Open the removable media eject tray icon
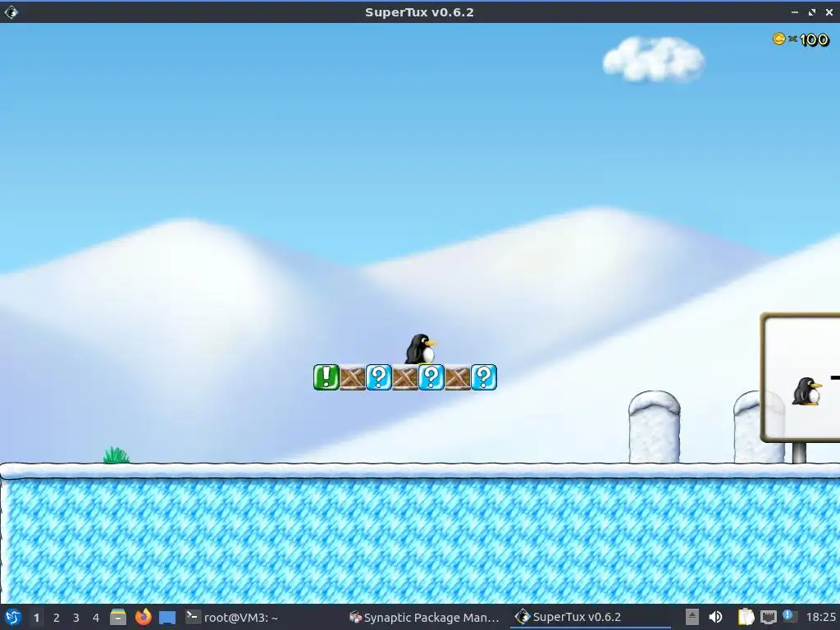The height and width of the screenshot is (630, 840). coord(692,617)
